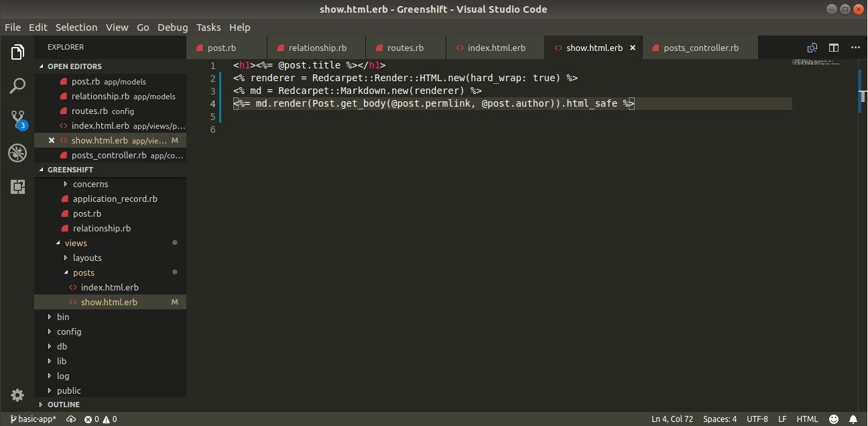Open the Debug view in activity bar

[x=17, y=153]
